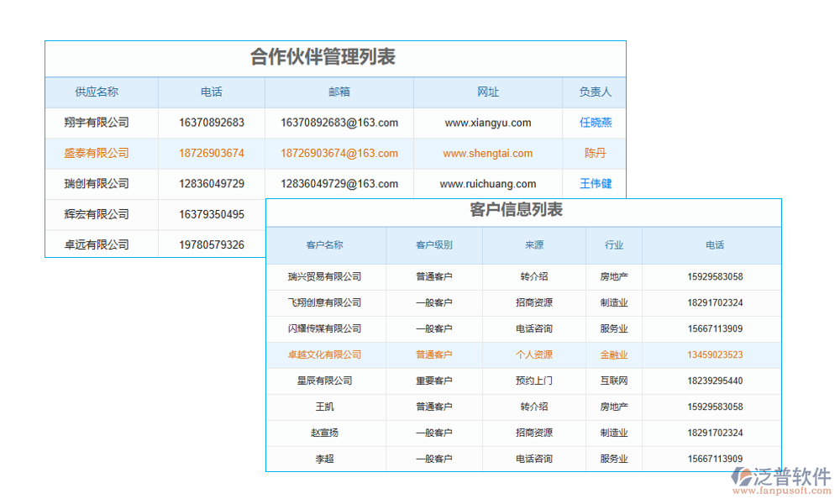840x504 pixels.
Task: Select customer row 卓越文化有限公司
Action: pyautogui.click(x=326, y=354)
